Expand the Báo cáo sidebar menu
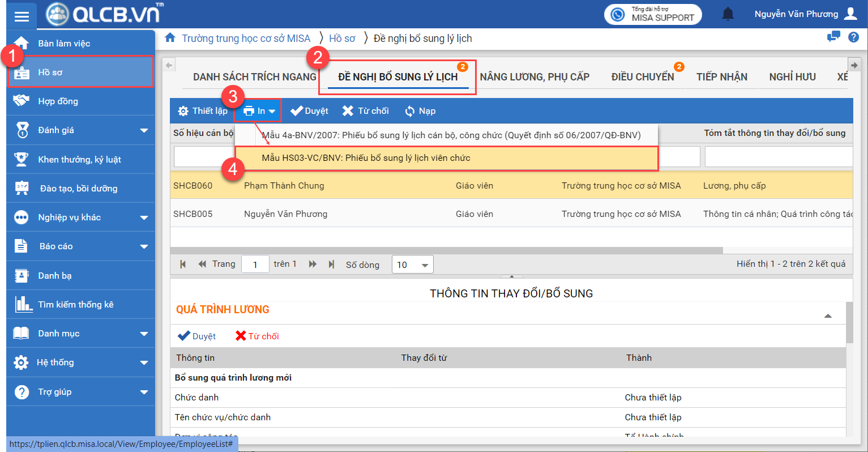868x452 pixels. 80,246
